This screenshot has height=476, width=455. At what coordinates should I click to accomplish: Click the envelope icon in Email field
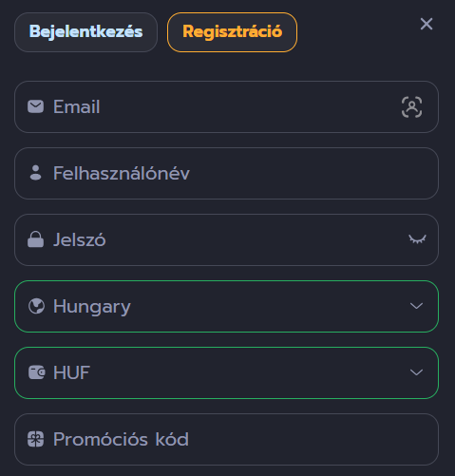point(35,106)
